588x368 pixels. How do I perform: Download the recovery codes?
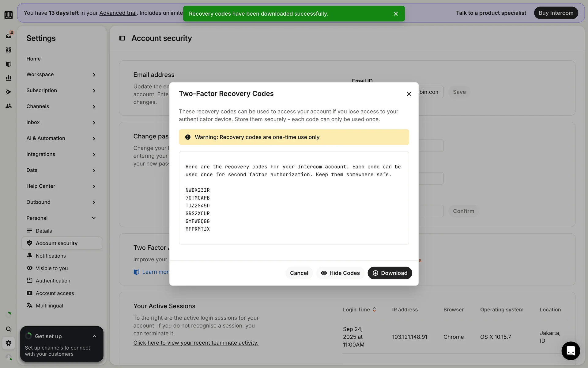pyautogui.click(x=390, y=273)
